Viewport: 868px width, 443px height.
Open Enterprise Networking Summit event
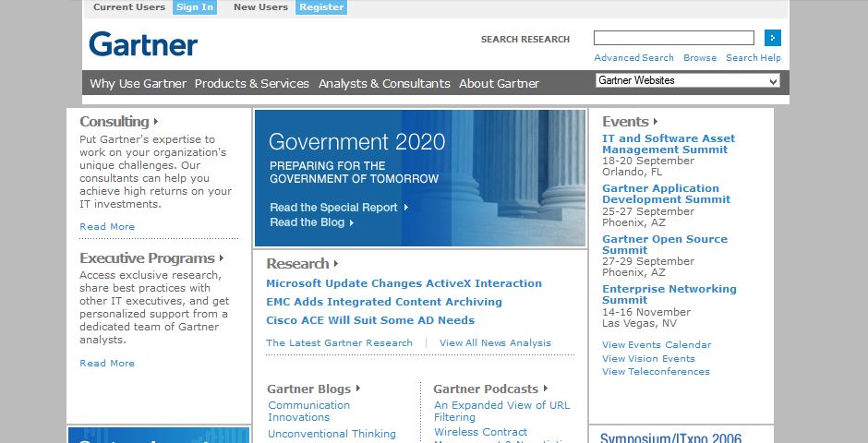(x=669, y=294)
